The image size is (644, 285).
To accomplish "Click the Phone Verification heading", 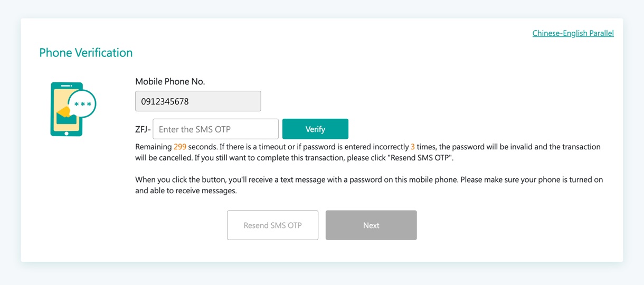I will tap(86, 53).
